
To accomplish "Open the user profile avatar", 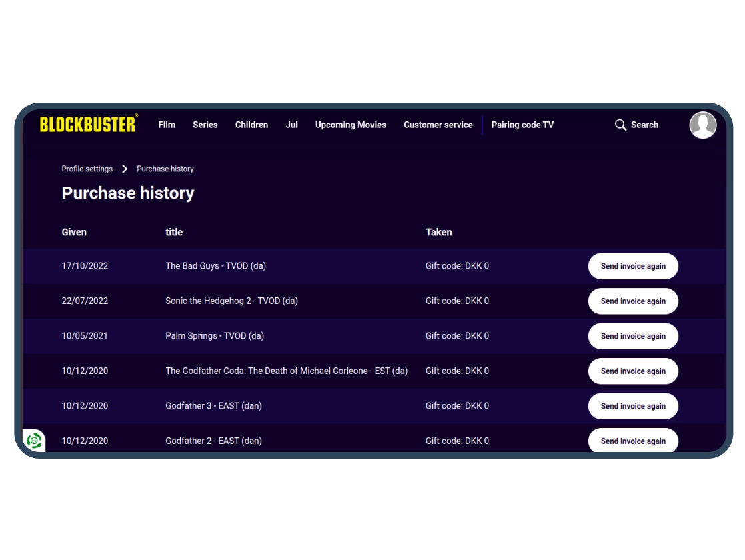I will pos(703,125).
